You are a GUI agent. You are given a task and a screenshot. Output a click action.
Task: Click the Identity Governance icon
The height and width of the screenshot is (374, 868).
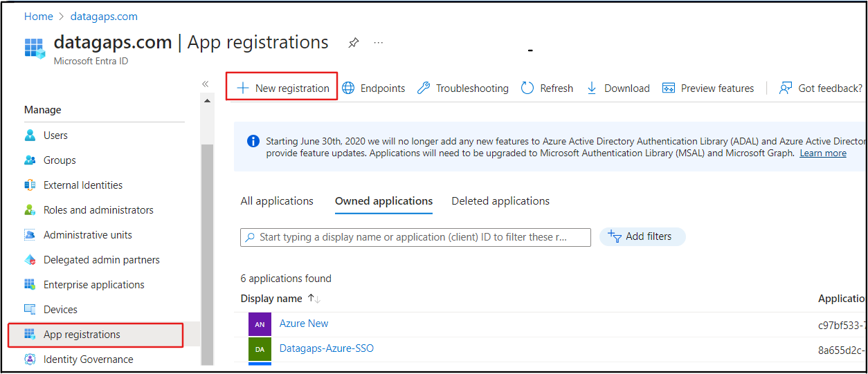click(30, 359)
